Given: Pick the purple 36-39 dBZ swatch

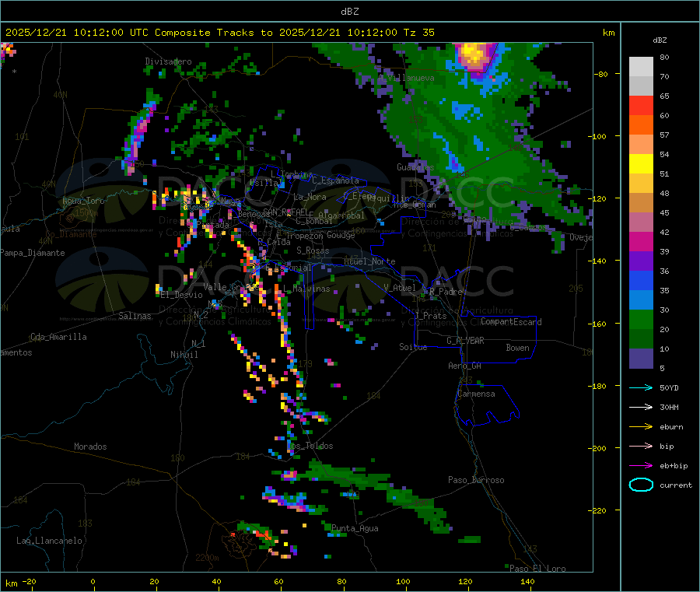Looking at the screenshot, I should tap(641, 261).
